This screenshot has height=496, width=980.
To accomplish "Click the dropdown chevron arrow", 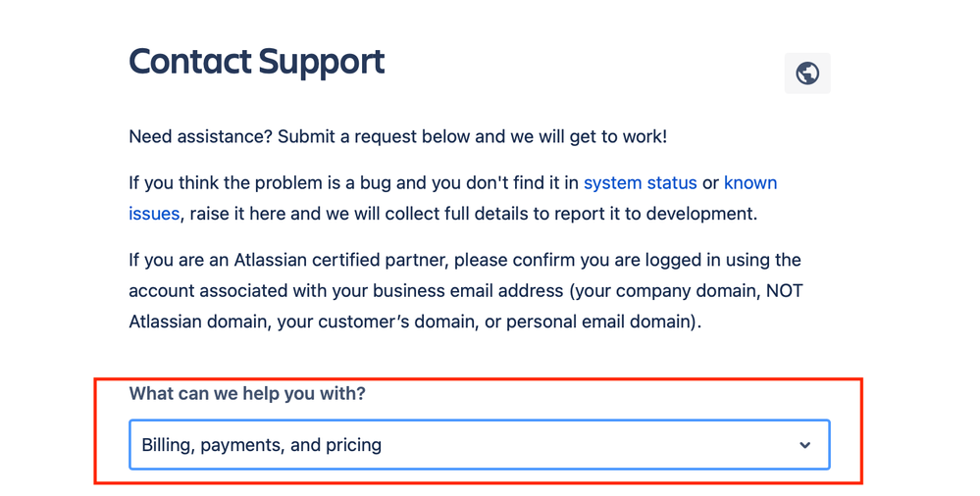I will click(805, 445).
